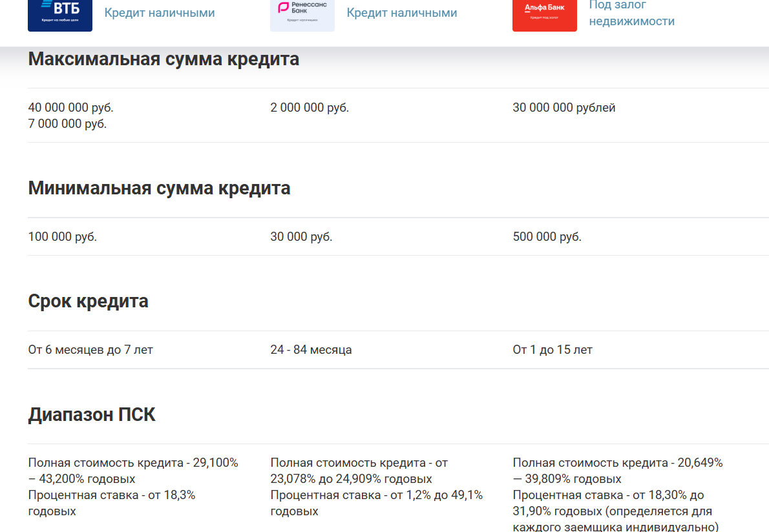Click the 'Максимальная сумма кредита' heading
This screenshot has height=532, width=769.
point(163,59)
